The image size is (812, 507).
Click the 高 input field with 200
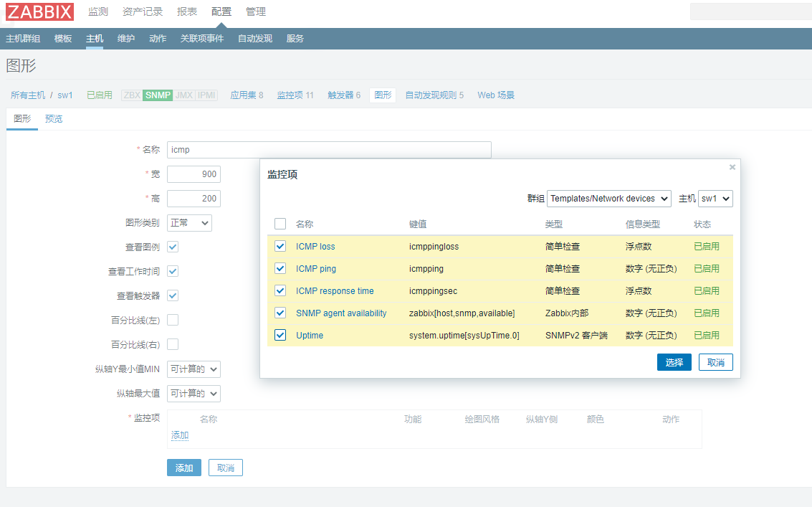(194, 199)
